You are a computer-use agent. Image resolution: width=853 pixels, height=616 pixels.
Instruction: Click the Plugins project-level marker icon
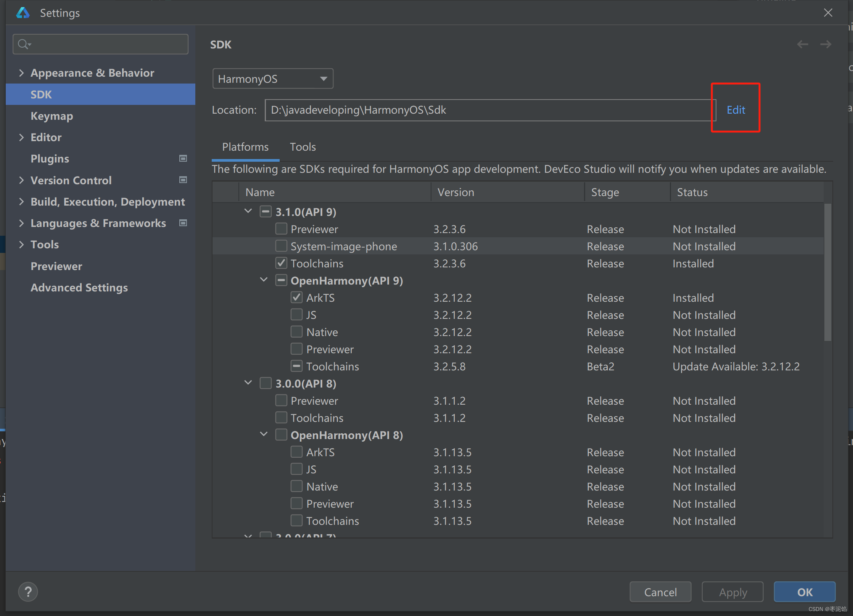[183, 158]
